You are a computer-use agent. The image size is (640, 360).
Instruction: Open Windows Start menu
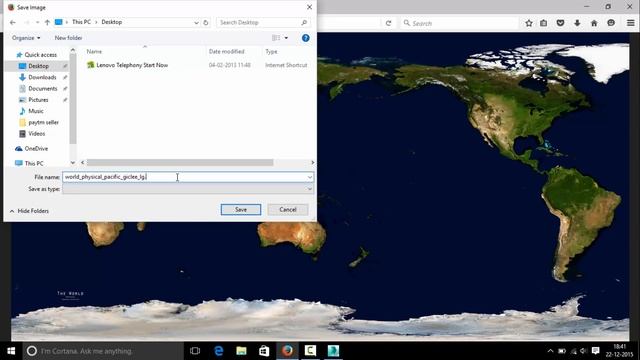11,351
